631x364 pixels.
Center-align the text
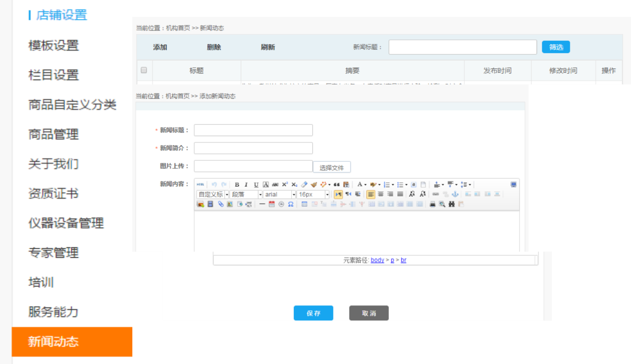pos(381,194)
